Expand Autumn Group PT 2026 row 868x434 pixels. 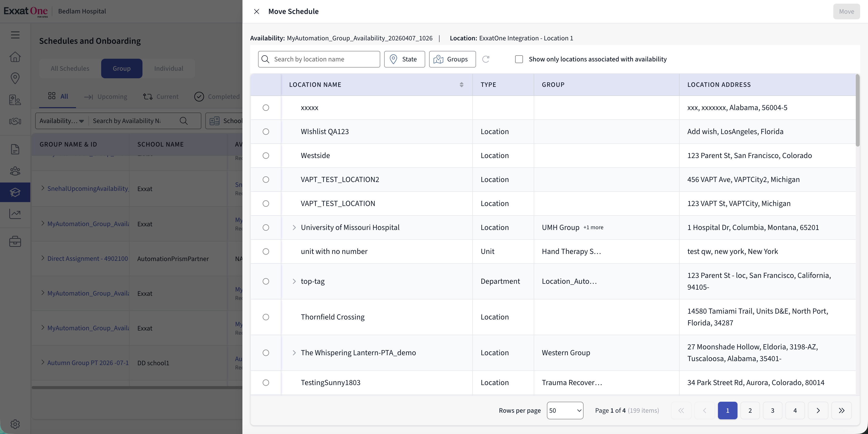[x=43, y=362]
